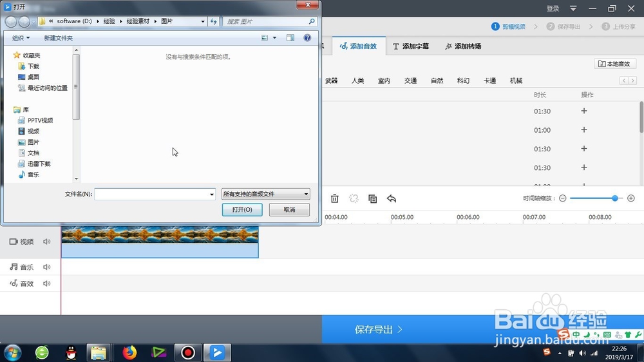
Task: Click the volume icon in the system tray
Action: (582, 353)
